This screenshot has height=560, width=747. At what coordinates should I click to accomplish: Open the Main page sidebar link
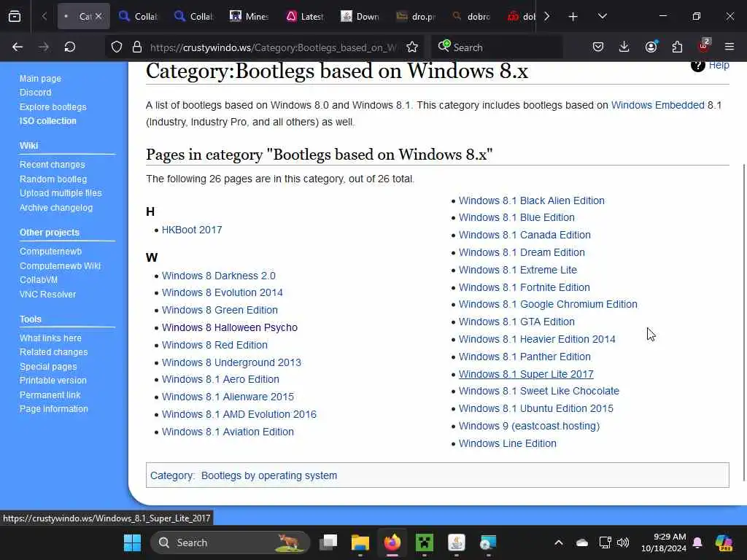pyautogui.click(x=40, y=79)
